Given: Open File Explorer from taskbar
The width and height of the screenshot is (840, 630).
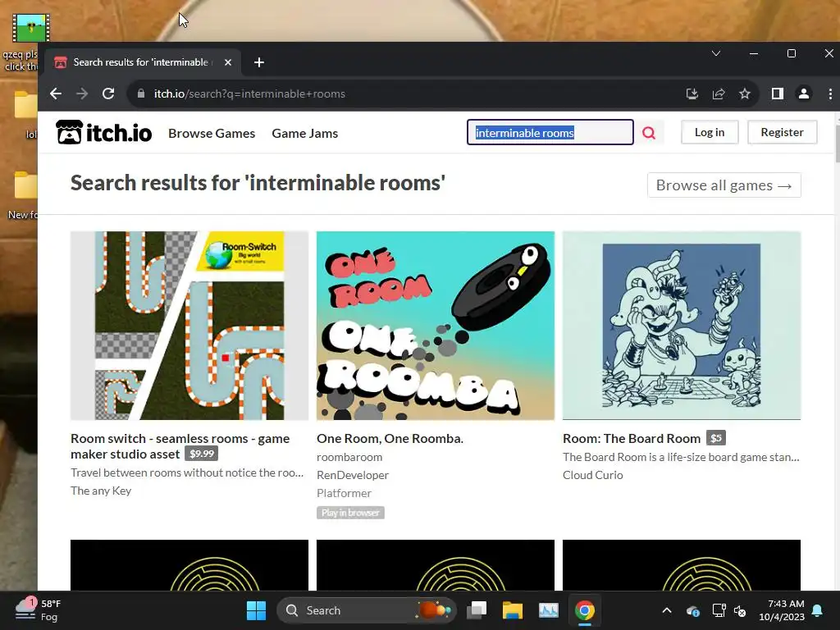Looking at the screenshot, I should (x=512, y=610).
